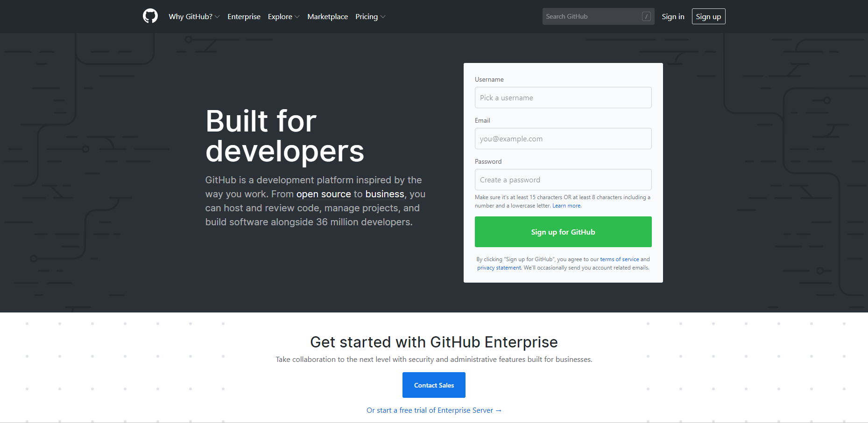Expand the Explore dropdown menu

coord(283,16)
